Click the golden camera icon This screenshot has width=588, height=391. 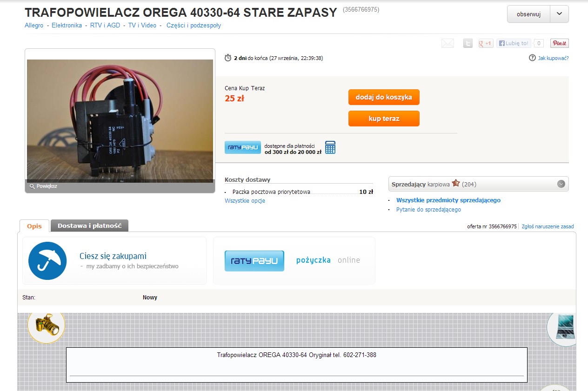46,326
